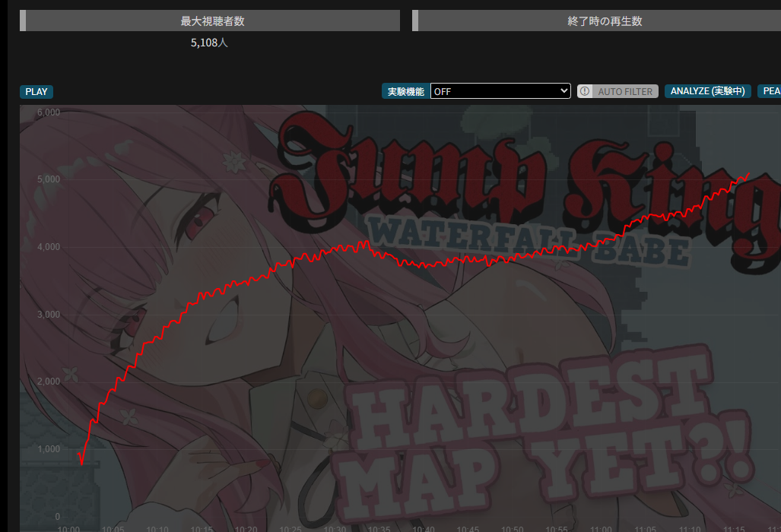The width and height of the screenshot is (781, 532).
Task: Click the info icon in AUTO FILTER
Action: [585, 91]
